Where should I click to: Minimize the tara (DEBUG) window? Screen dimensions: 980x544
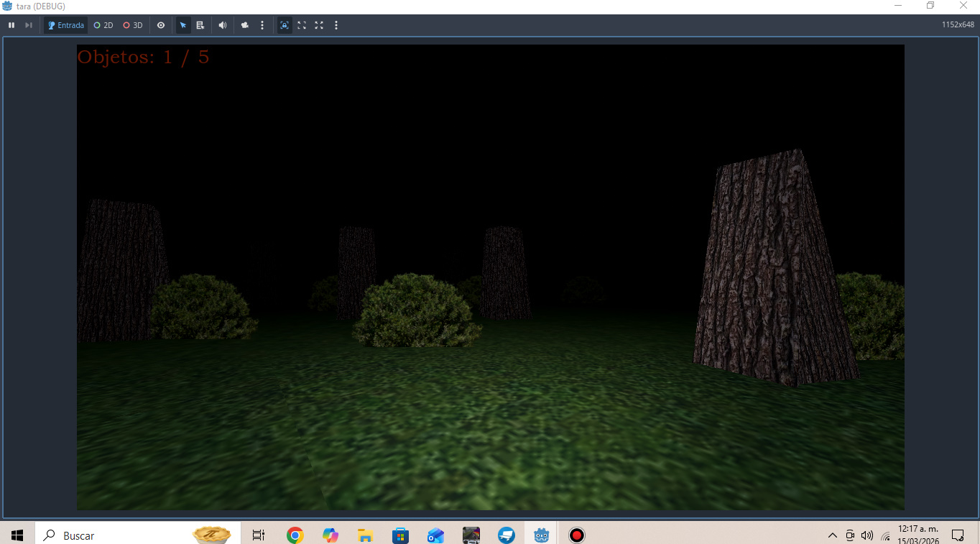pos(898,6)
